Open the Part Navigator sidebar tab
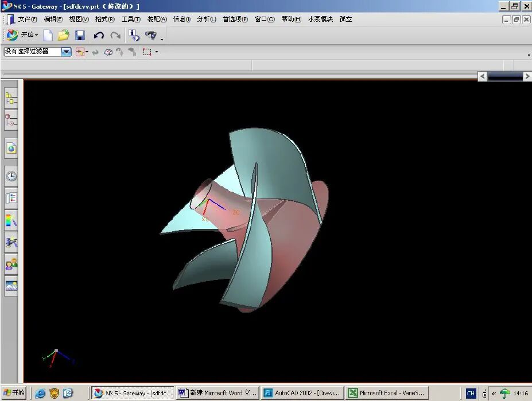The width and height of the screenshot is (532, 401). [x=11, y=120]
